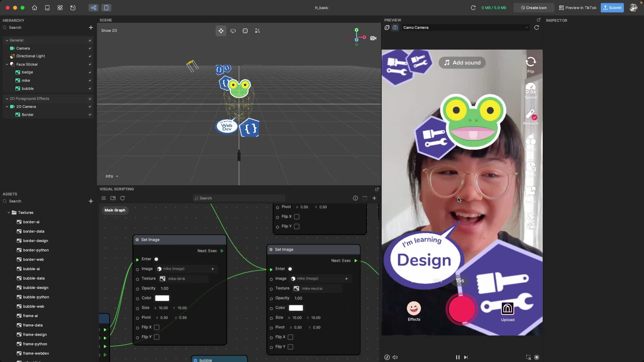644x362 pixels.
Task: Collapse 2D Foreground Effects group
Action: coord(7,99)
